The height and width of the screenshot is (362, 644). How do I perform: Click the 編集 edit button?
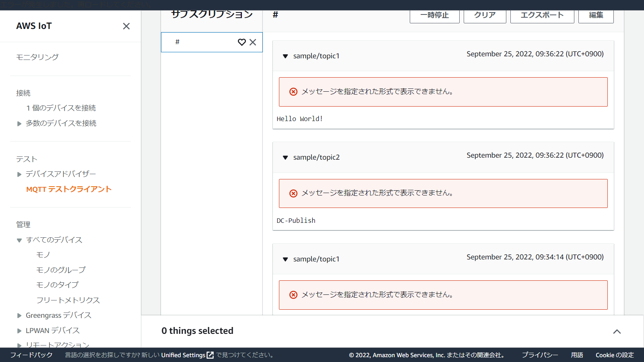point(596,15)
